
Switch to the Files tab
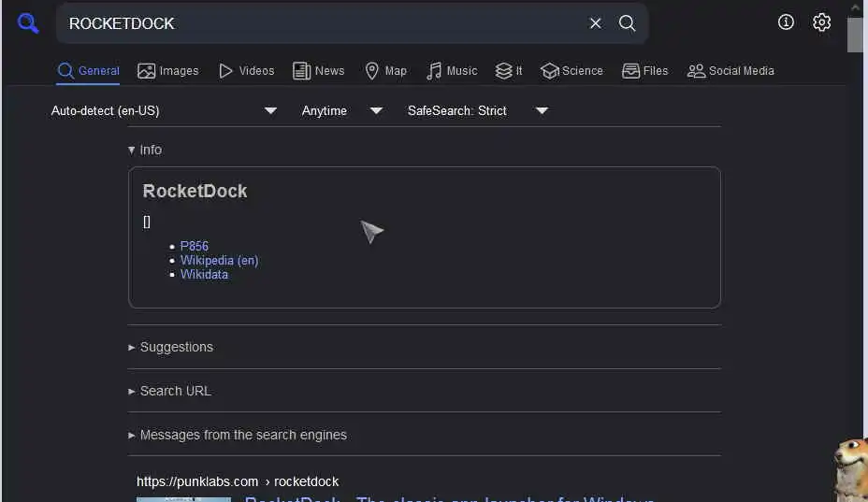point(644,71)
